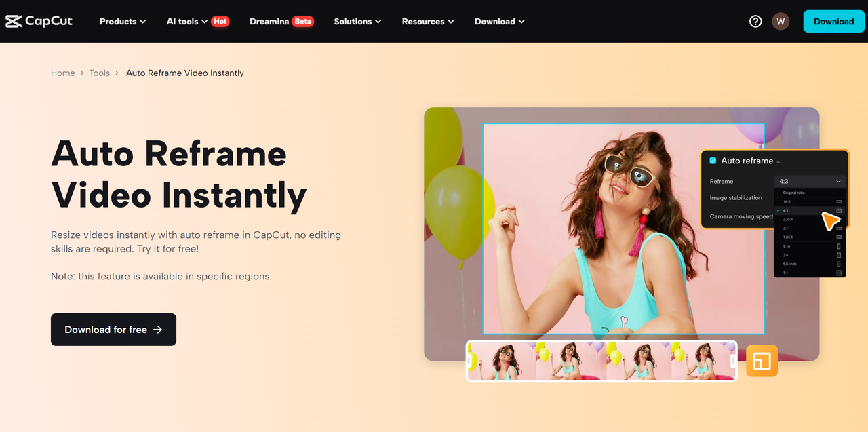Viewport: 868px width, 432px height.
Task: Collapse the Auto reframe panel triangle
Action: coord(778,162)
